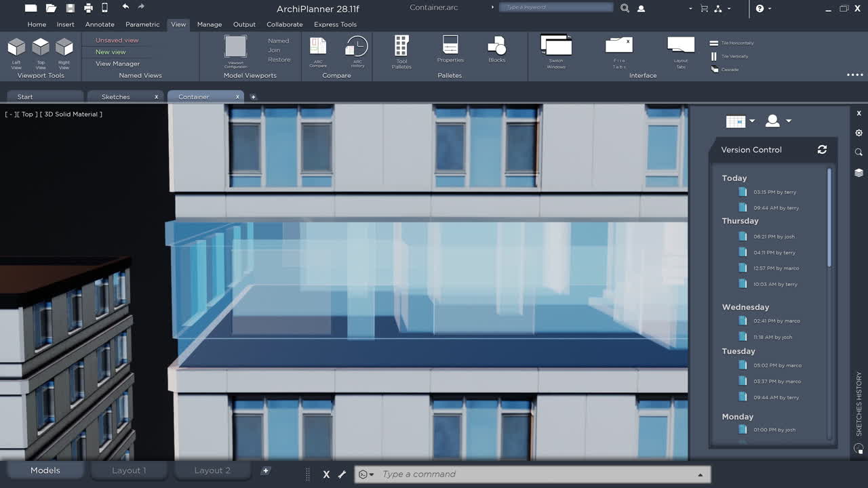This screenshot has width=868, height=488.
Task: Refresh the Version Control panel
Action: [822, 150]
